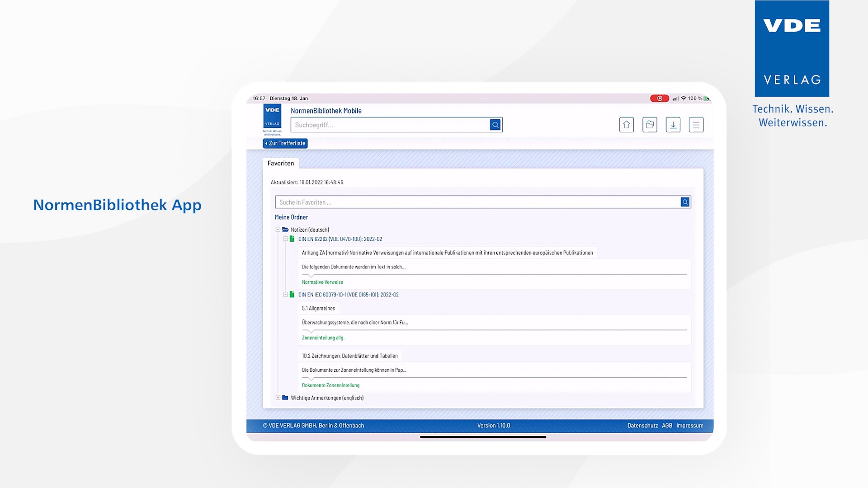Select the Favoriten tab
868x488 pixels.
280,163
